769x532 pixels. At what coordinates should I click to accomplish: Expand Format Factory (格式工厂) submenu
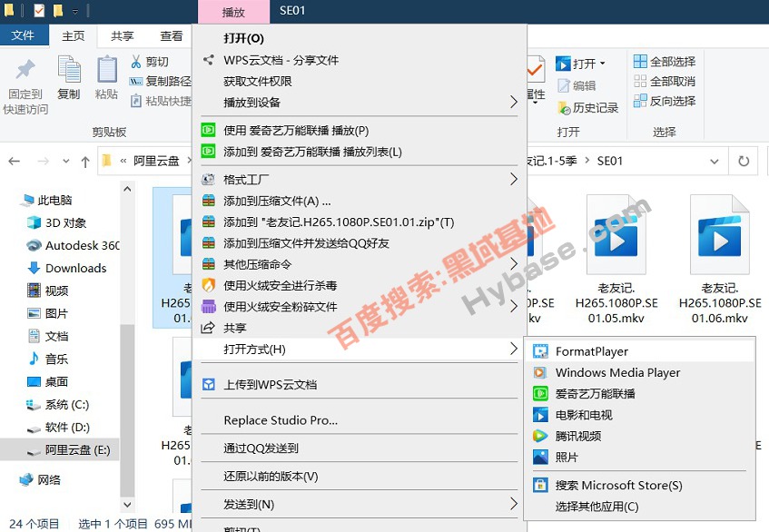click(x=359, y=180)
